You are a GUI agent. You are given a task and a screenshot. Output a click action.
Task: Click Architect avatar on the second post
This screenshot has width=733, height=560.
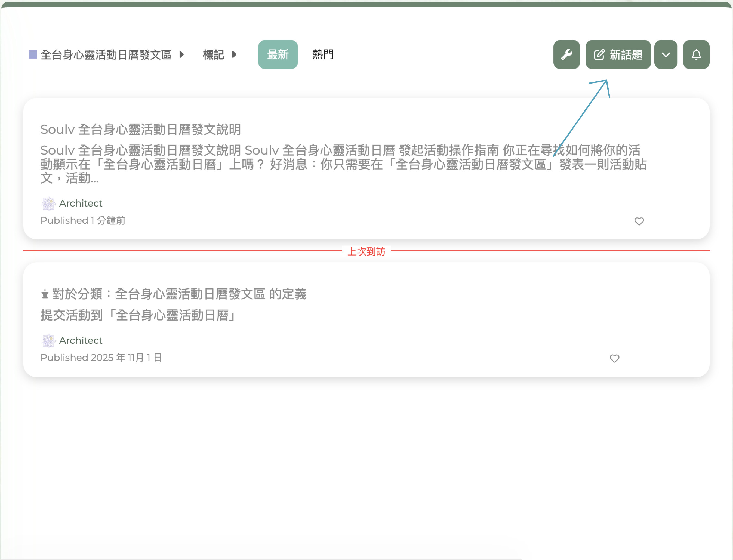48,341
